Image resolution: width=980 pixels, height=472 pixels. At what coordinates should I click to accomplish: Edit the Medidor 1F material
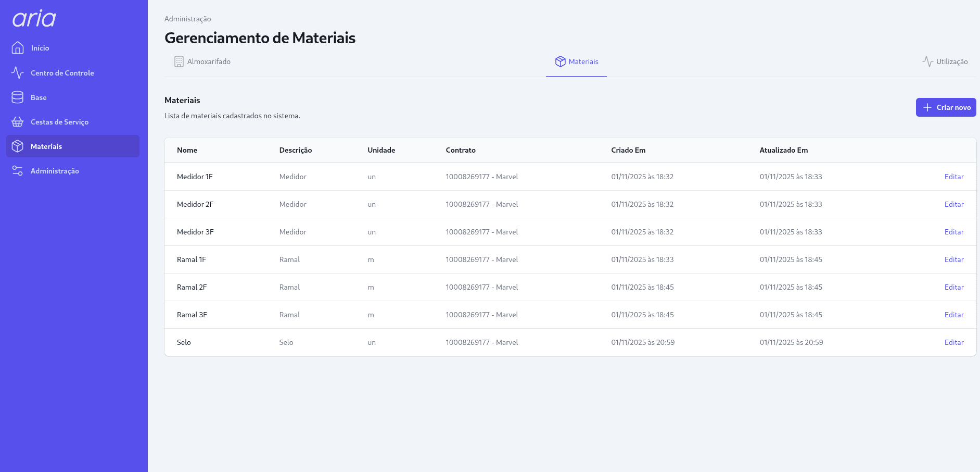(x=953, y=177)
